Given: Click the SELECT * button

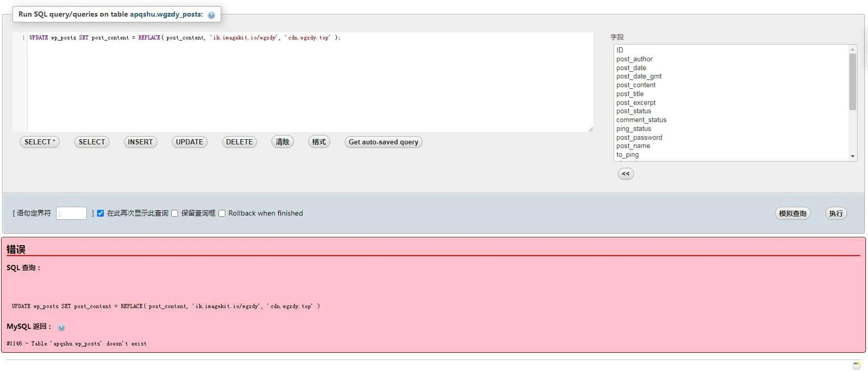Looking at the screenshot, I should (x=39, y=142).
